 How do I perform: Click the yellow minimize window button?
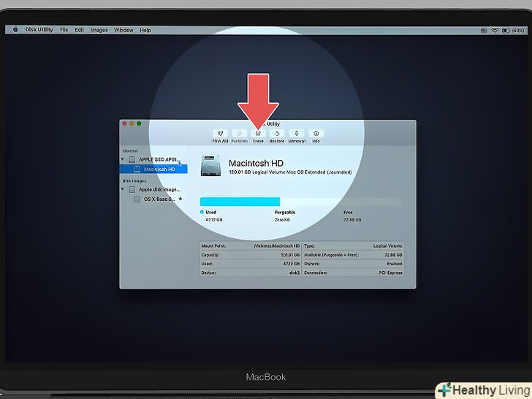point(132,123)
